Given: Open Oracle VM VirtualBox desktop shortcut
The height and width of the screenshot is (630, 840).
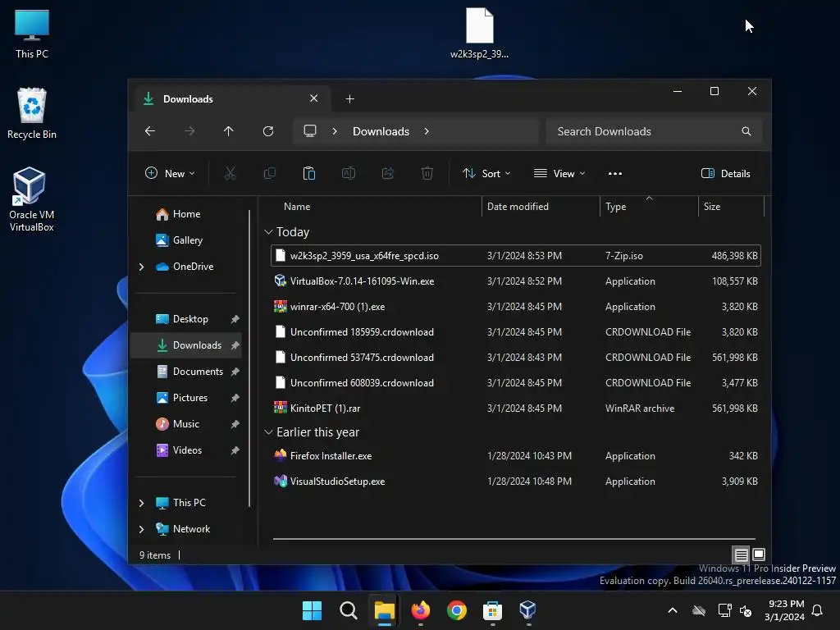Looking at the screenshot, I should (31, 199).
